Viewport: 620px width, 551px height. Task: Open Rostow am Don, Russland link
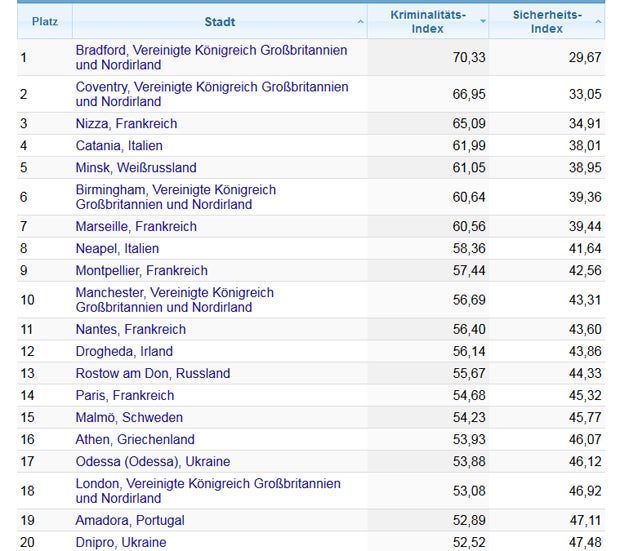(x=152, y=373)
